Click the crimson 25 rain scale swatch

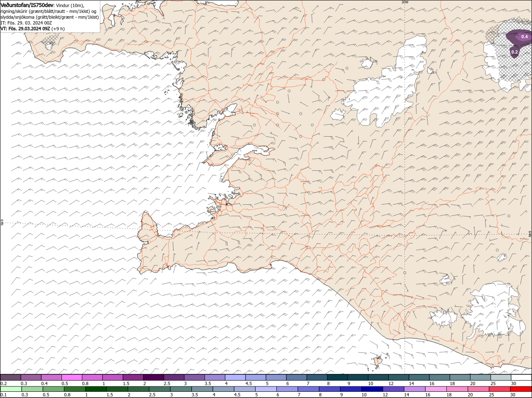click(500, 389)
